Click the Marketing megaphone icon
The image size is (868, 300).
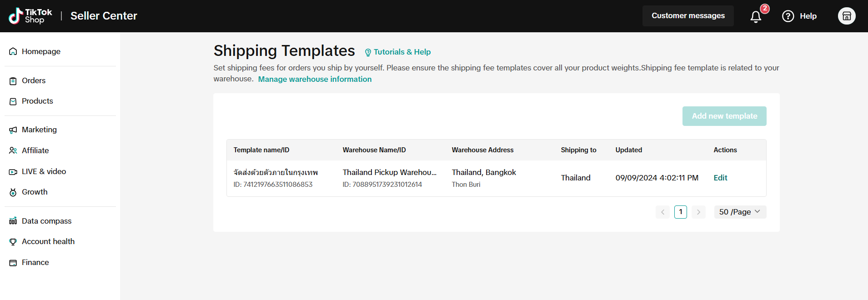[13, 130]
